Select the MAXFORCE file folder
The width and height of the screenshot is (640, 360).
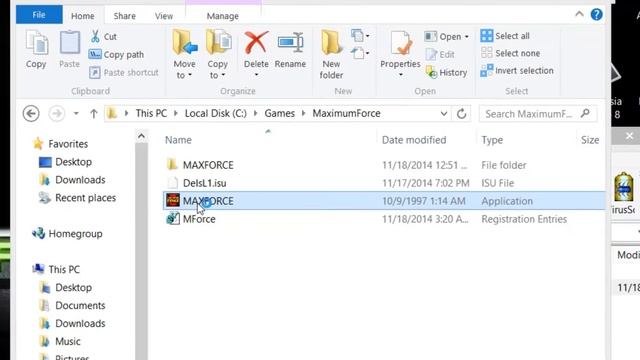(208, 165)
